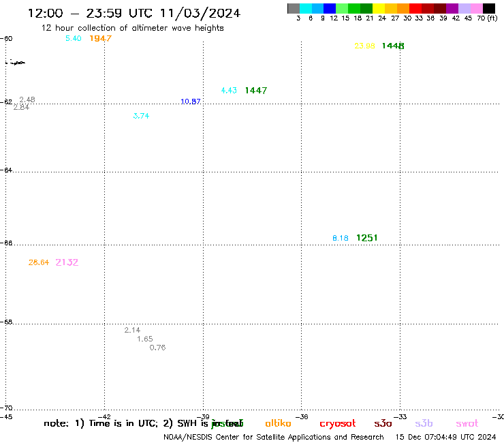Click the '12' color scale label

(334, 18)
